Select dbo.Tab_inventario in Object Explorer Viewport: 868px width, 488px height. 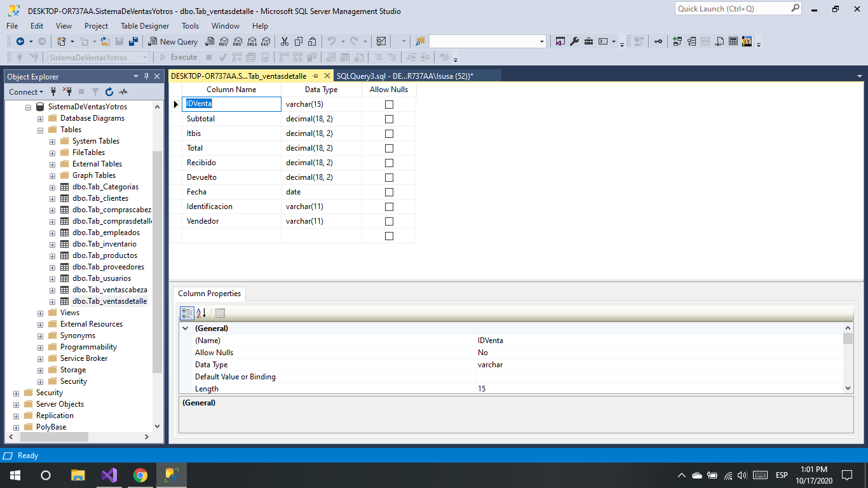pyautogui.click(x=104, y=244)
